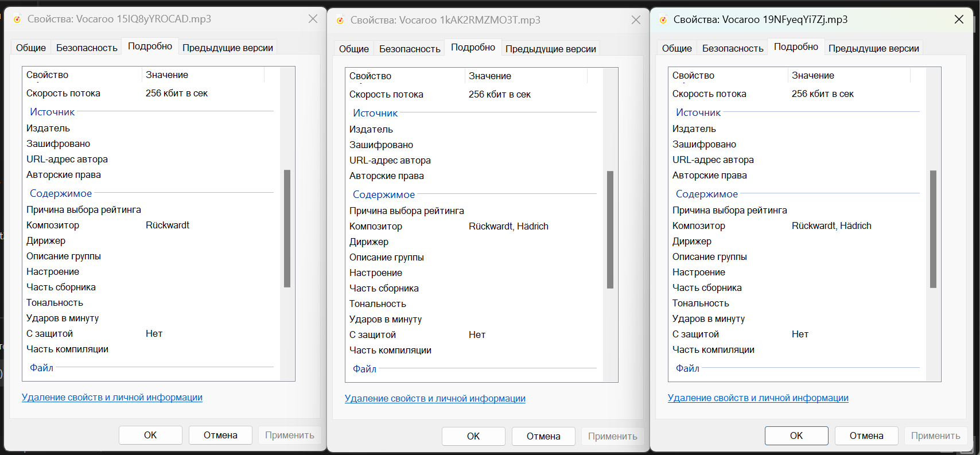Select Подробно tab in 15IQ8yYROCAD window
This screenshot has width=980, height=455.
click(150, 46)
